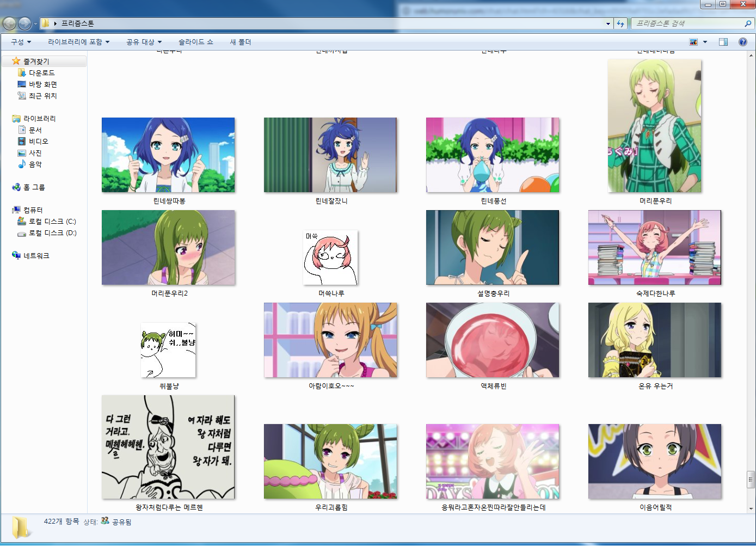Click the large folder icon in details pane

tap(21, 527)
